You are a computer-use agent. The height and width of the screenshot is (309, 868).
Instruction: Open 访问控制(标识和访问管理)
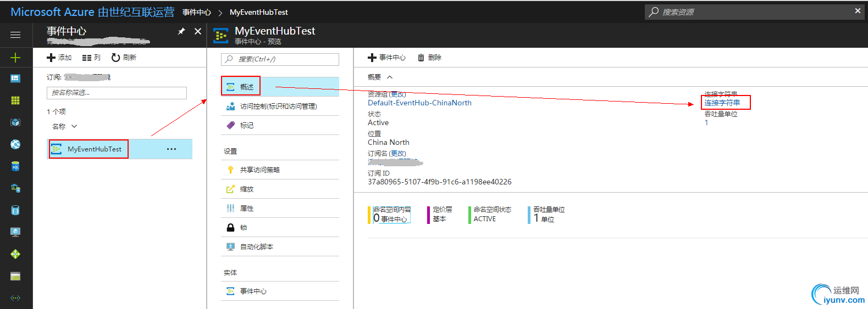280,106
